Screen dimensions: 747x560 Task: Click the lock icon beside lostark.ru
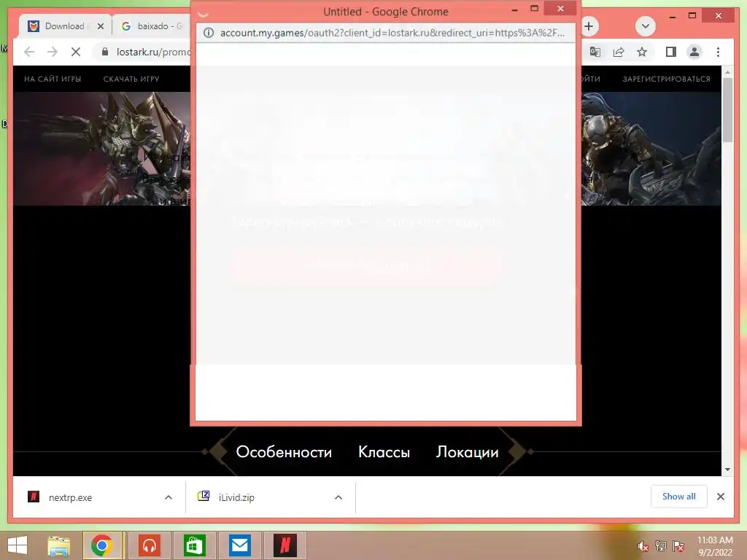105,52
